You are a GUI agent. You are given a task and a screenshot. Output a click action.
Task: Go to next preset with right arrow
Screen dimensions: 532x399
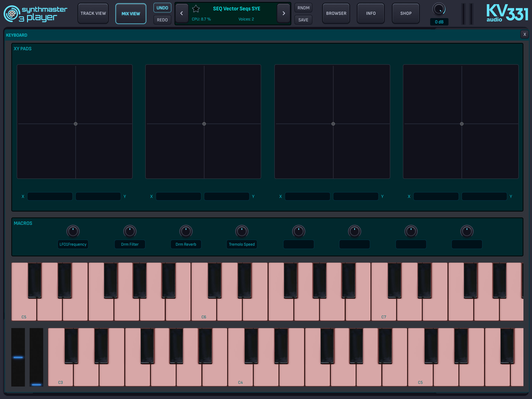(x=284, y=13)
